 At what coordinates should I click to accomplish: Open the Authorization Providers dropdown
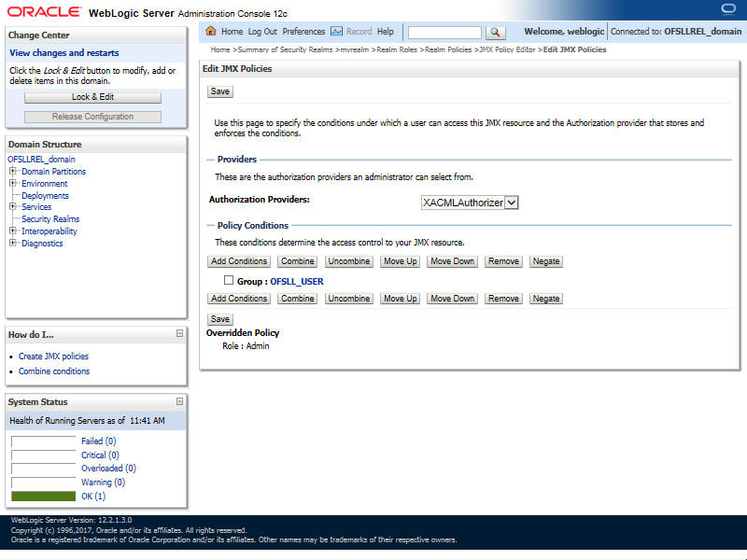(470, 203)
